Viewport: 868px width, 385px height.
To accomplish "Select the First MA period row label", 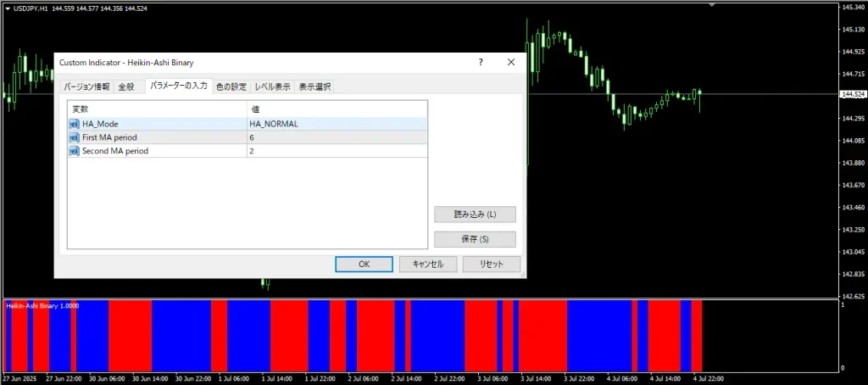I will [x=109, y=137].
